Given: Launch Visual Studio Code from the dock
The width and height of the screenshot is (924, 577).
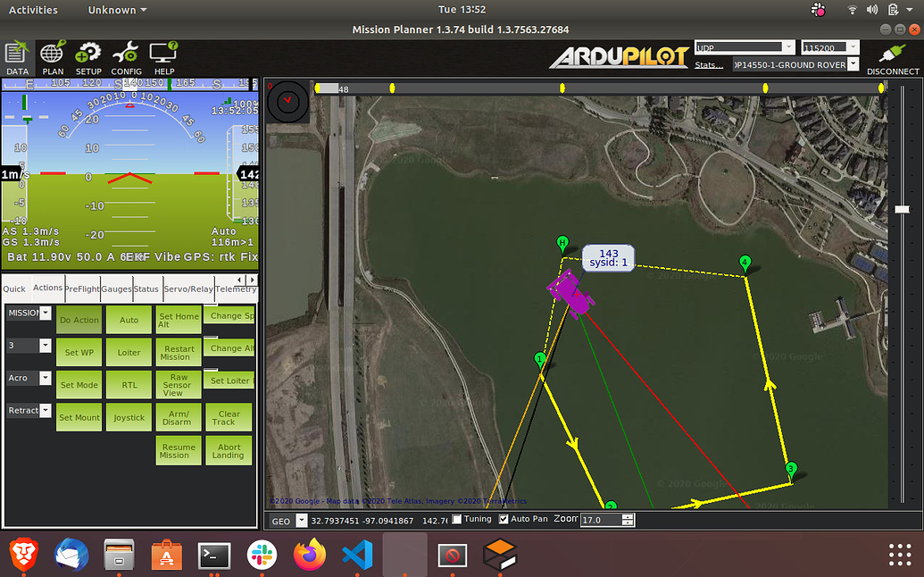Looking at the screenshot, I should [x=356, y=556].
